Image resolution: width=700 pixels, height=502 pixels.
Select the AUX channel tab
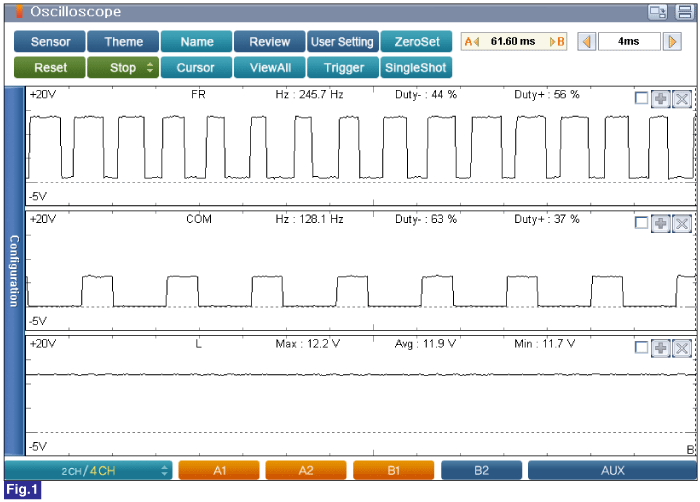tap(612, 470)
